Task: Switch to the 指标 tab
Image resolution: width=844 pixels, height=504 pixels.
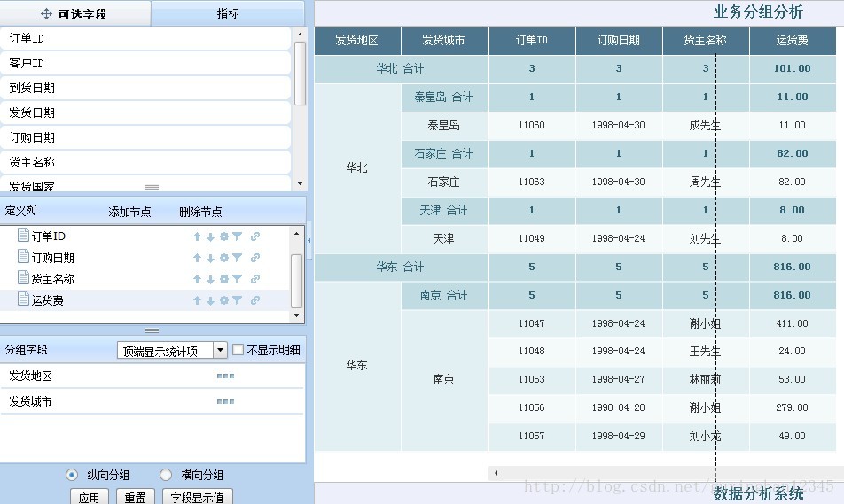Action: click(x=228, y=13)
